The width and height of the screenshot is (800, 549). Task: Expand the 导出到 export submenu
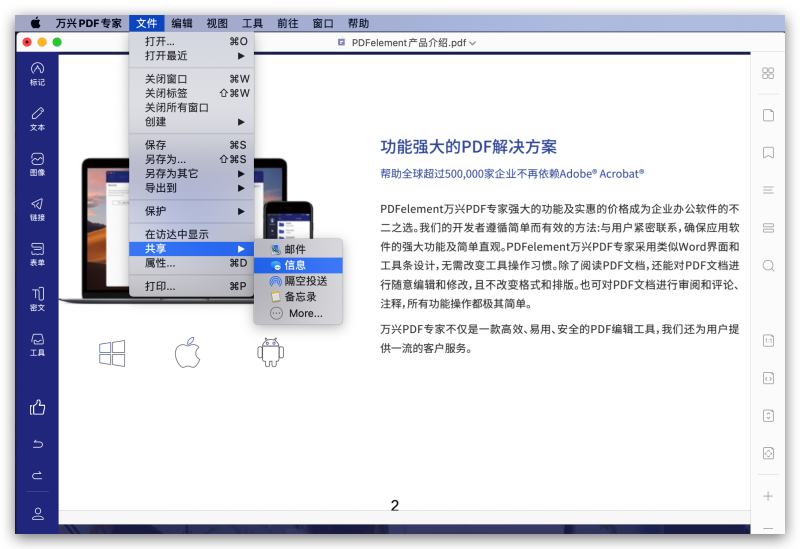point(190,187)
